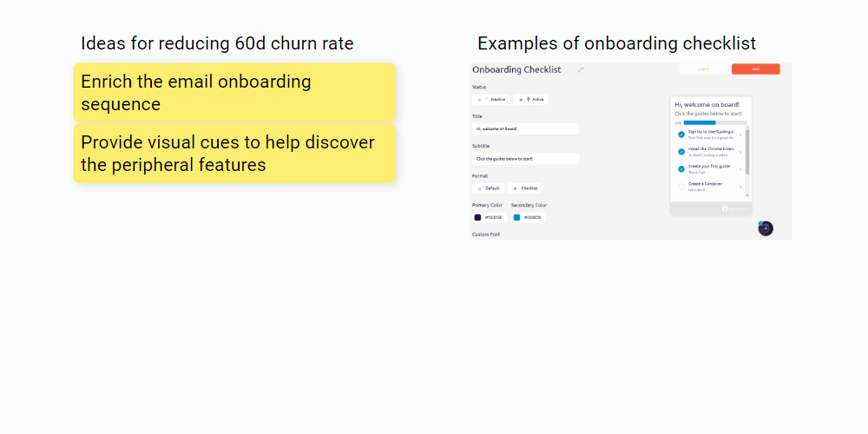Select the 'Enrich the email onboarding sequence' sticky note

[x=234, y=93]
